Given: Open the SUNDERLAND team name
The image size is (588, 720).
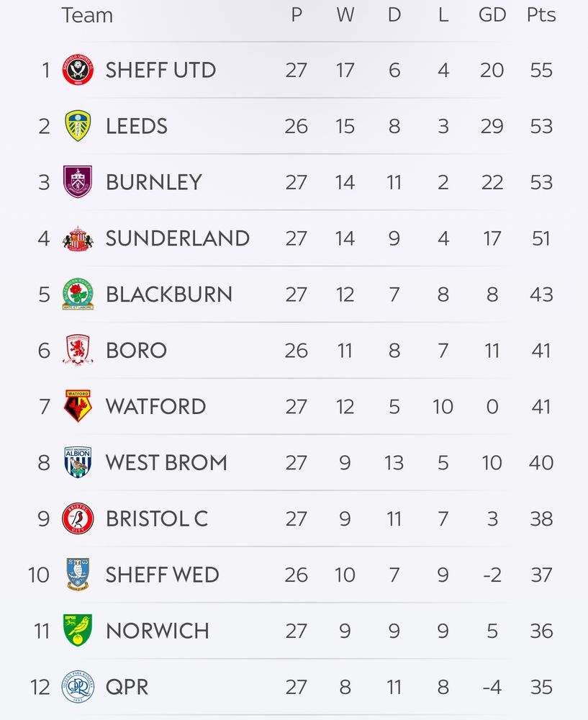Looking at the screenshot, I should (x=178, y=238).
